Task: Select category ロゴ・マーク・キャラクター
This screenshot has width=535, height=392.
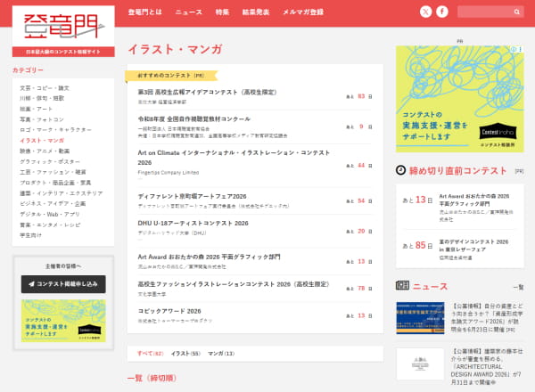Action: (55, 130)
